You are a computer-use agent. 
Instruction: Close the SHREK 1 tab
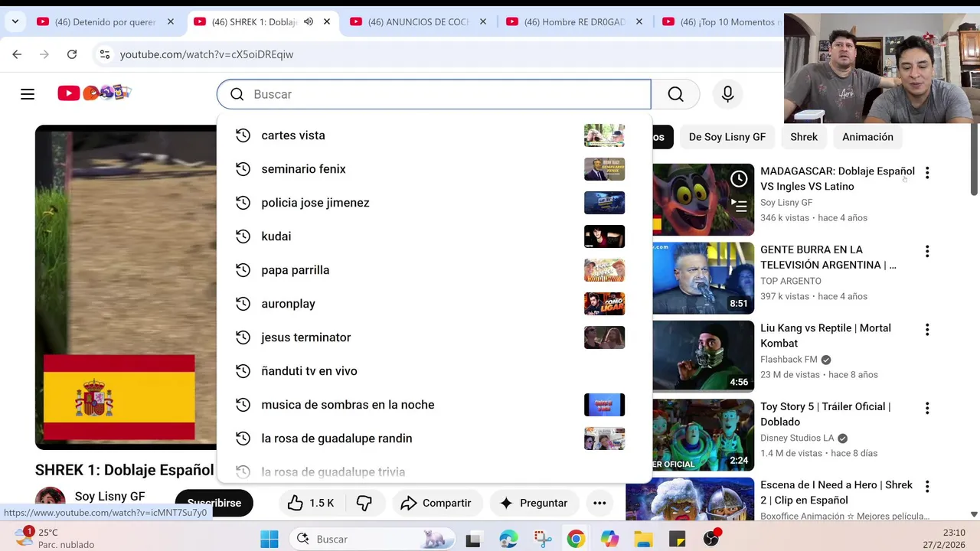[x=327, y=22]
